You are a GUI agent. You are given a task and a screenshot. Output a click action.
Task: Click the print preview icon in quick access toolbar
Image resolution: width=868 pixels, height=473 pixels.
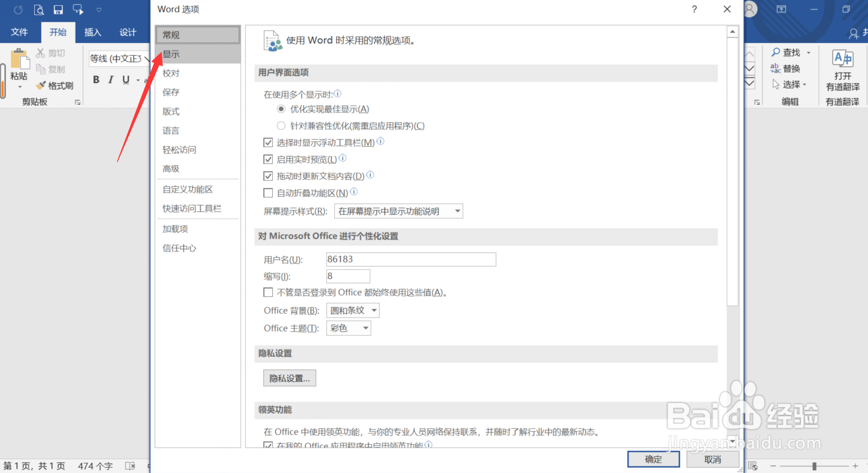[38, 9]
